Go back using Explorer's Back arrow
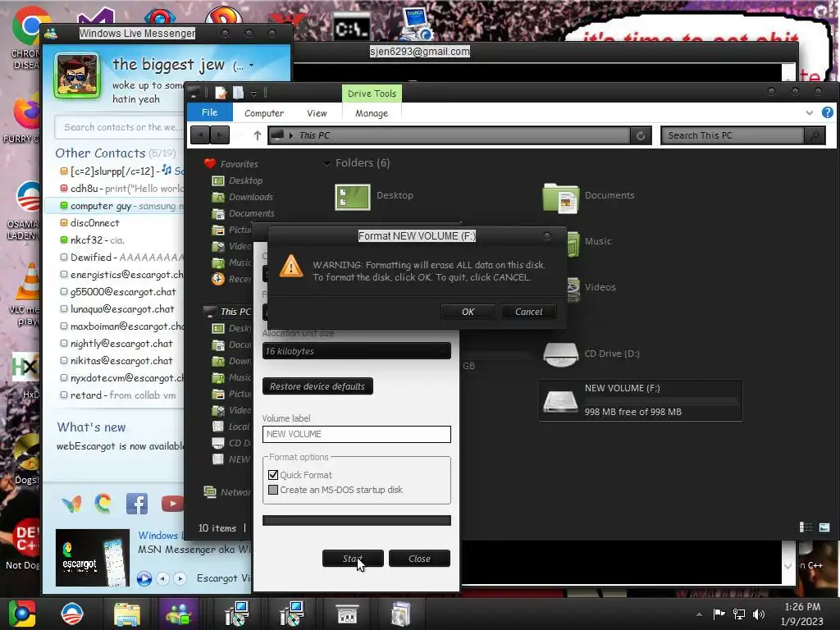This screenshot has height=630, width=840. click(x=200, y=135)
